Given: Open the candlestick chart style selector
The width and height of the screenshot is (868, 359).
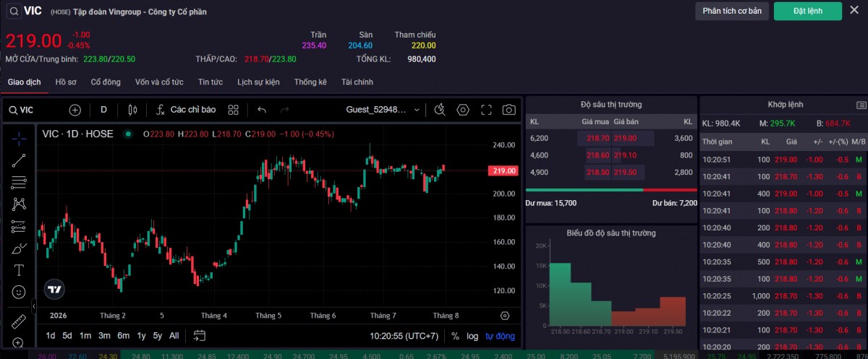Looking at the screenshot, I should [x=132, y=110].
